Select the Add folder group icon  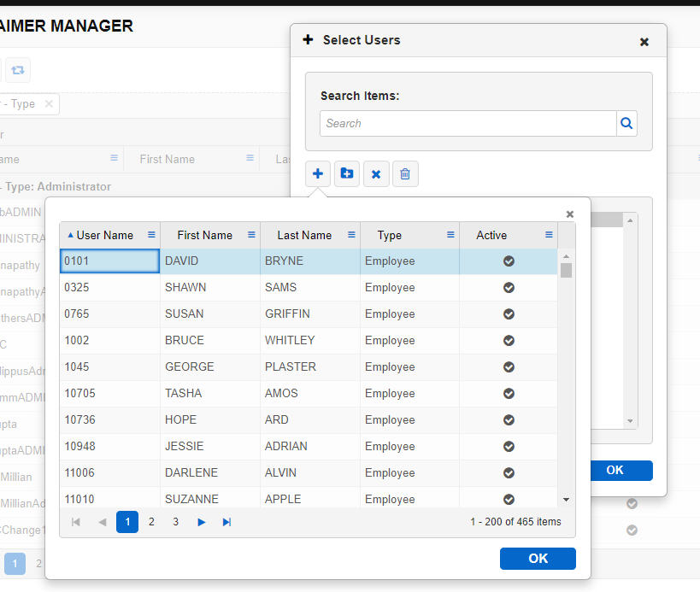346,173
